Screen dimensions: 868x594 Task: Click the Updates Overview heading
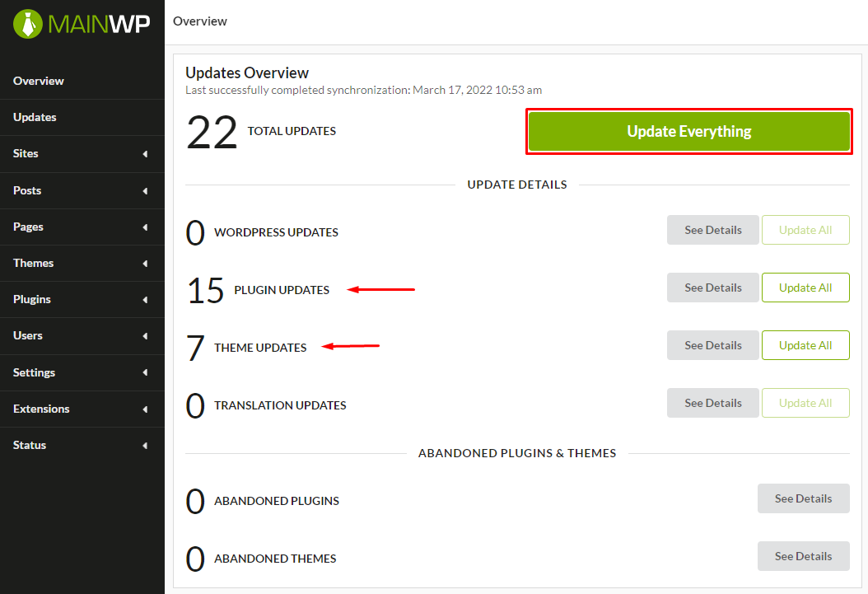coord(247,72)
